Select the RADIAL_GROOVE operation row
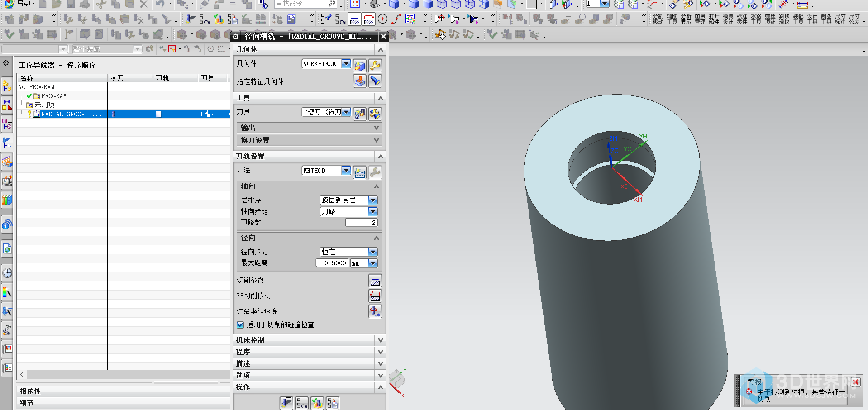The height and width of the screenshot is (410, 868). [124, 114]
